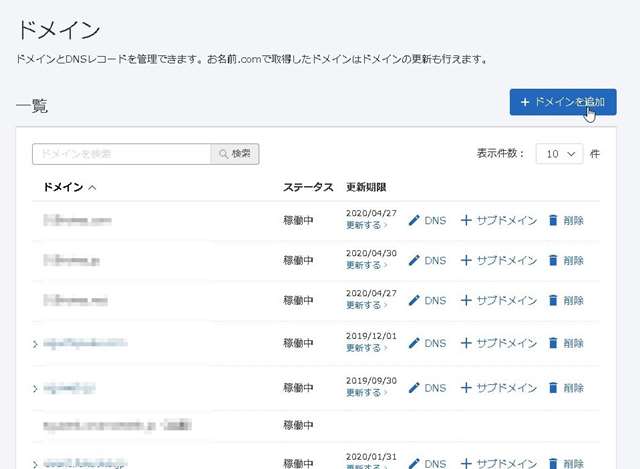
Task: Click the DNS pencil icon in first row
Action: click(414, 220)
